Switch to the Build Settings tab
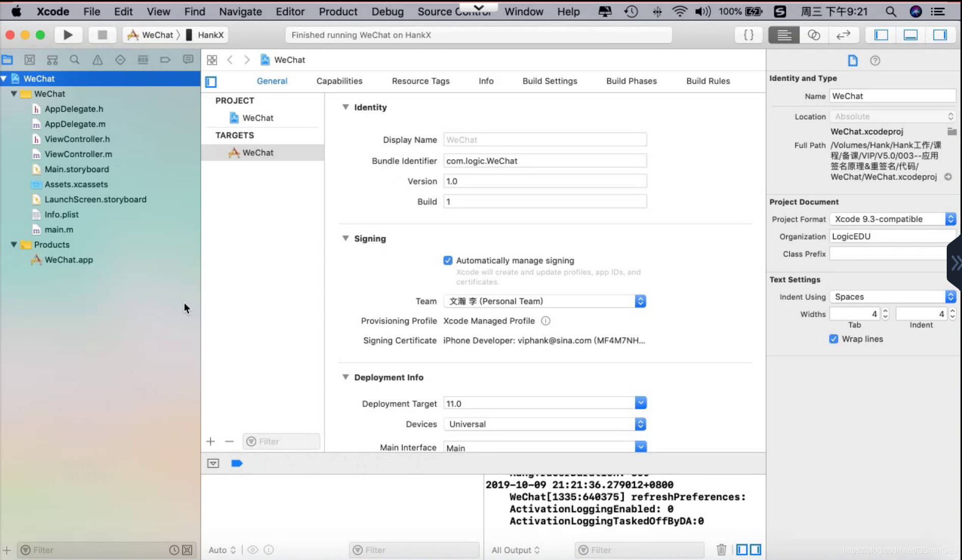Viewport: 962px width, 560px height. pyautogui.click(x=550, y=81)
